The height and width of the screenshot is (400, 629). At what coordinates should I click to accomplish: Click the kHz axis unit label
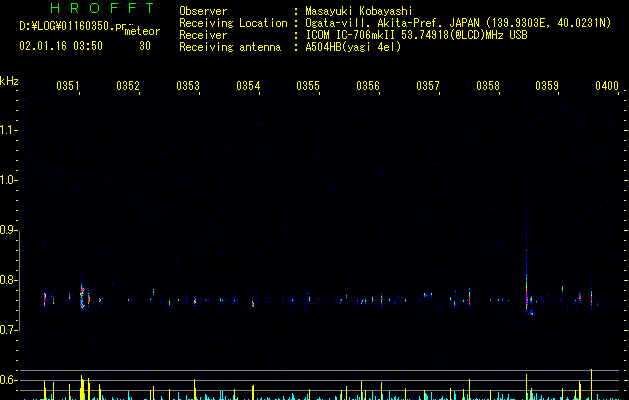point(9,81)
